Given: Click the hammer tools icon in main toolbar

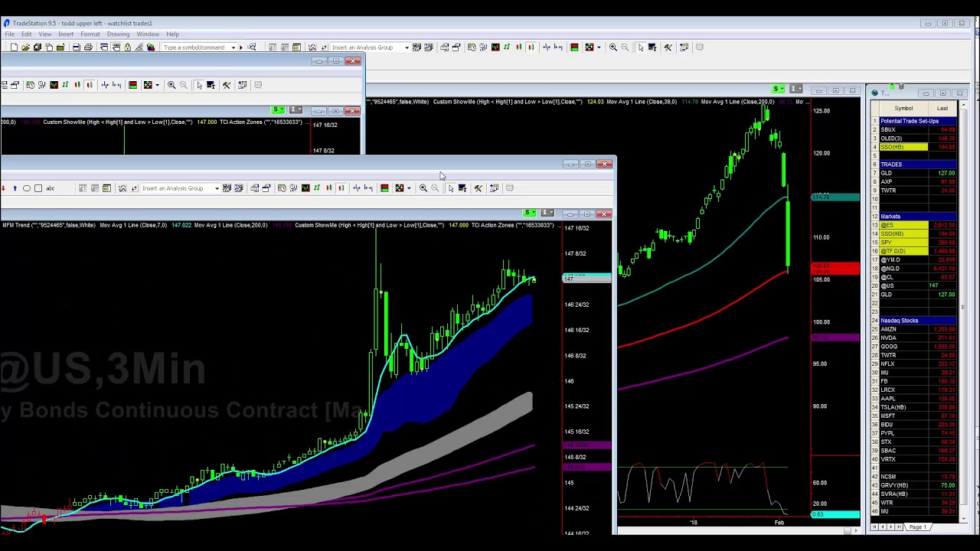Looking at the screenshot, I should (668, 47).
